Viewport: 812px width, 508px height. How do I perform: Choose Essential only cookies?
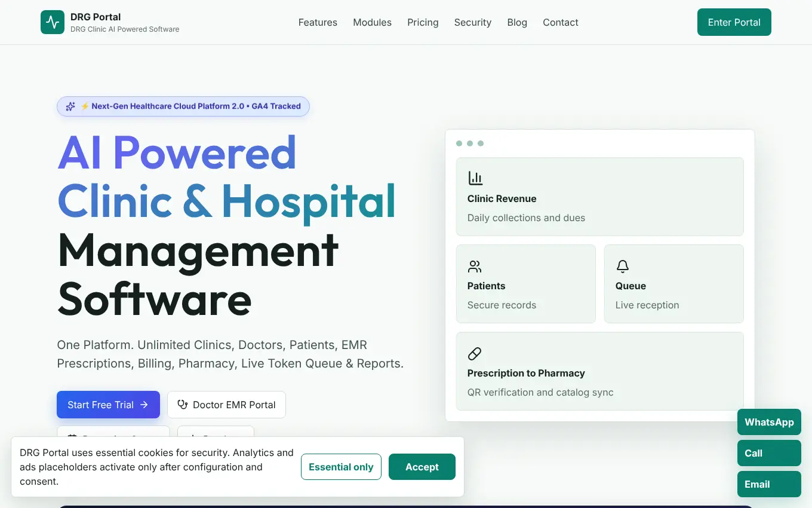pyautogui.click(x=341, y=467)
